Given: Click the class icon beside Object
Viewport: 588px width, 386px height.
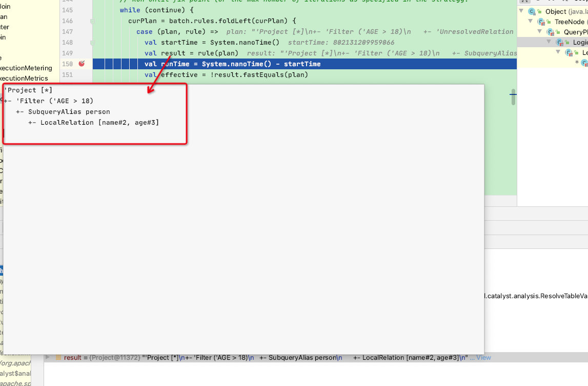Looking at the screenshot, I should (532, 12).
